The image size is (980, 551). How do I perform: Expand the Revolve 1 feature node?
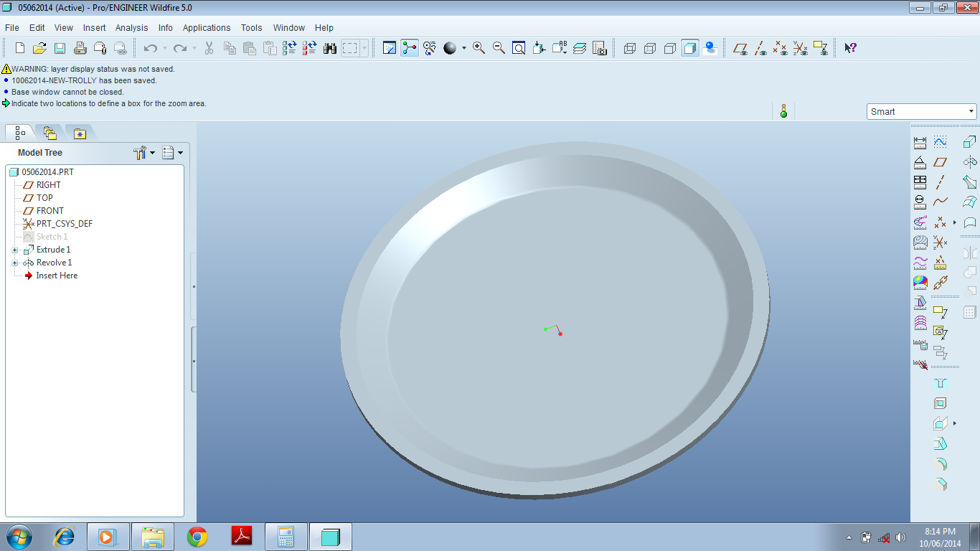click(x=15, y=263)
